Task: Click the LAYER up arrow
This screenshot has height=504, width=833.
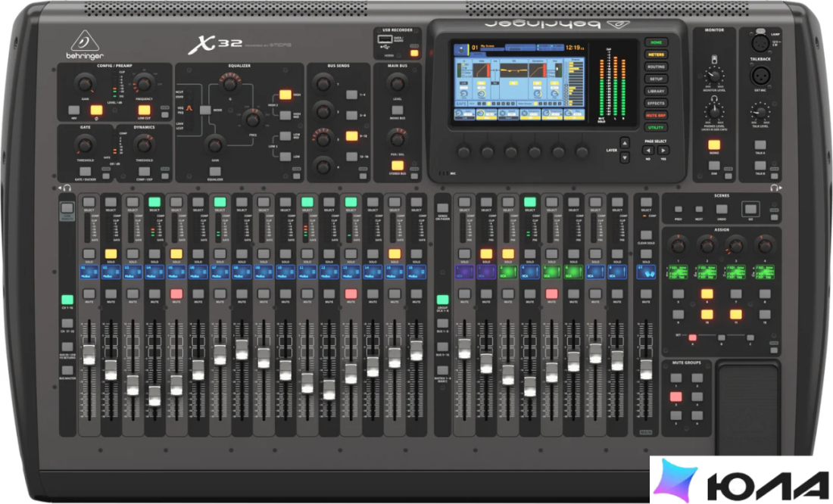Action: (625, 143)
